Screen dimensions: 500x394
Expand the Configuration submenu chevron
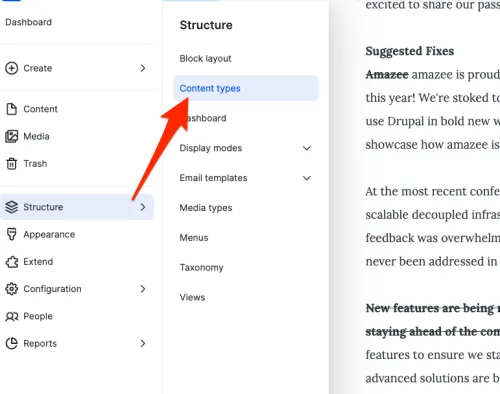click(143, 289)
